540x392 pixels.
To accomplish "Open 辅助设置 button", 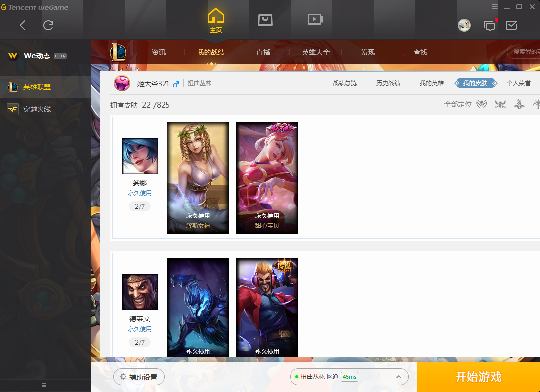I will coord(139,377).
